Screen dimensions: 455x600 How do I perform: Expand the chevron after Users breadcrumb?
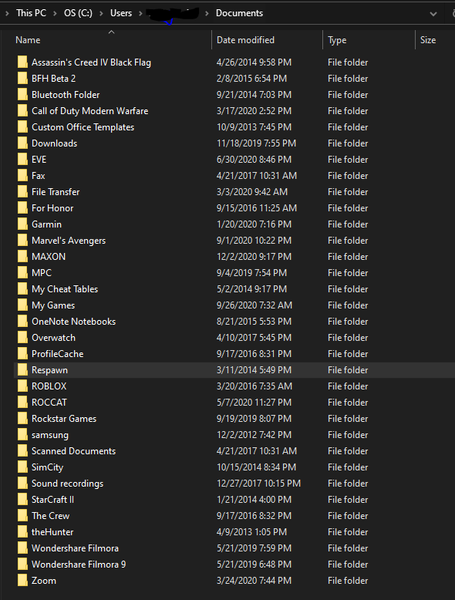point(140,13)
